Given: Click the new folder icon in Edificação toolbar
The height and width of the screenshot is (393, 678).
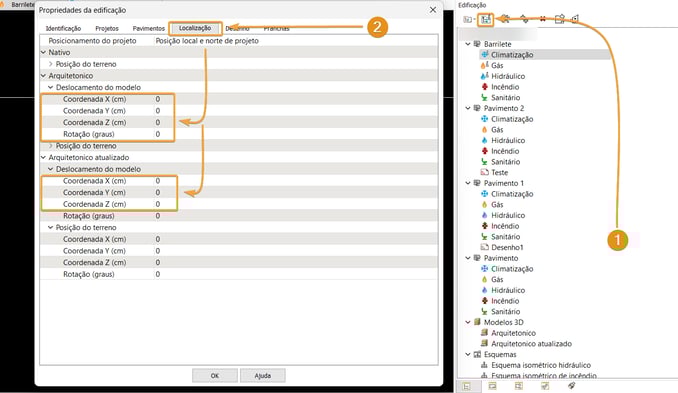Looking at the screenshot, I should coord(467,19).
